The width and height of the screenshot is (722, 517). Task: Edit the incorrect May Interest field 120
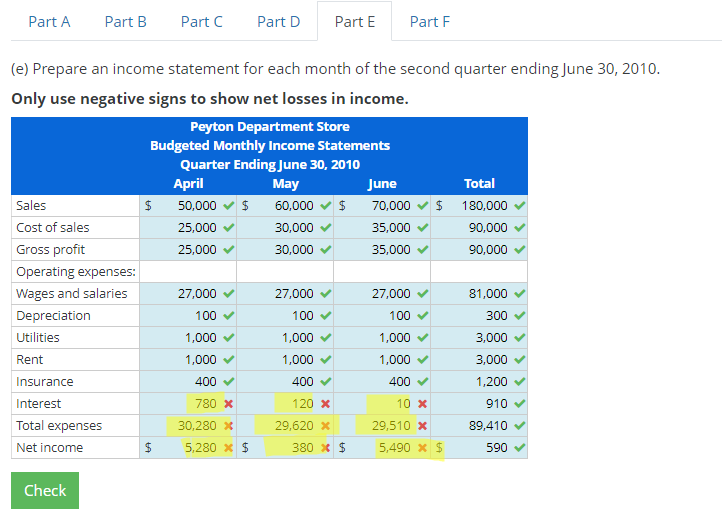pyautogui.click(x=285, y=404)
